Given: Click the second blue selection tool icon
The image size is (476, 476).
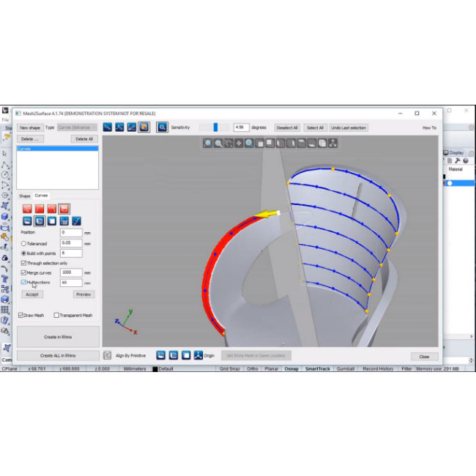Looking at the screenshot, I should [119, 127].
